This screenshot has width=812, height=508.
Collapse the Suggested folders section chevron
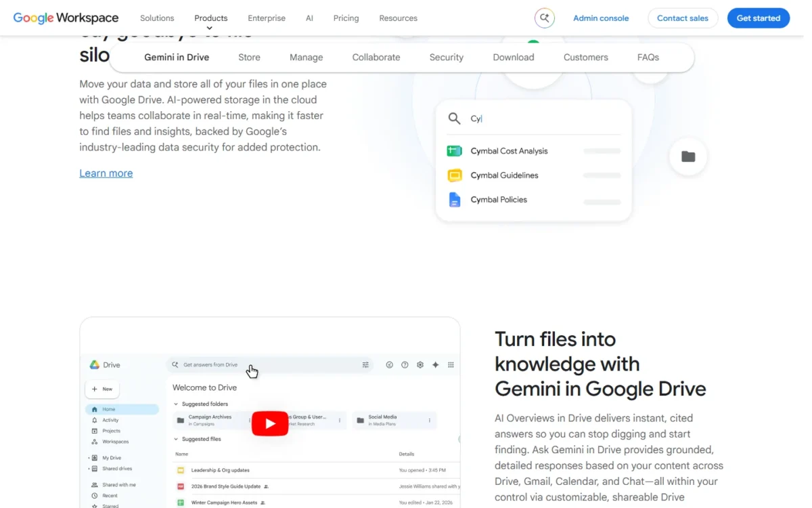tap(176, 404)
